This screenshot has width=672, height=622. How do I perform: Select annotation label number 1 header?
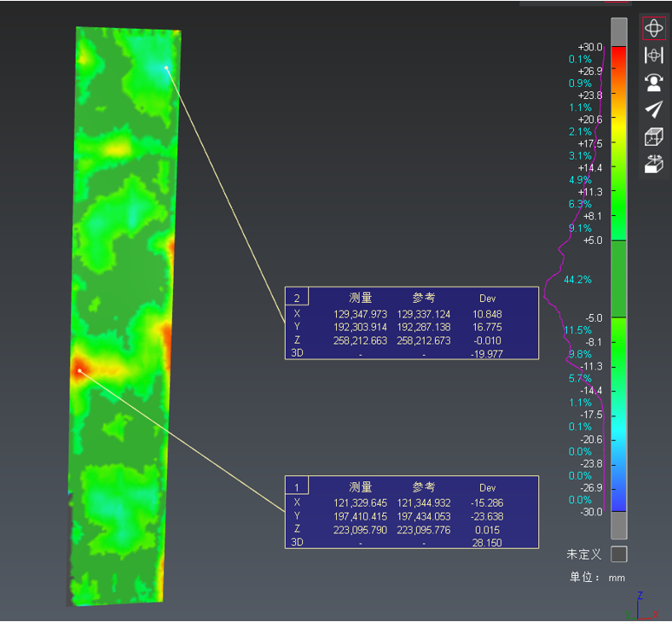pos(297,487)
